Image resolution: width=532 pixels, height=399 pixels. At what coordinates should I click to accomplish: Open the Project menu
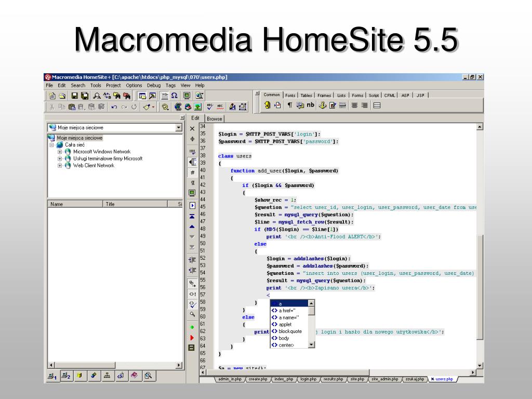click(x=113, y=86)
